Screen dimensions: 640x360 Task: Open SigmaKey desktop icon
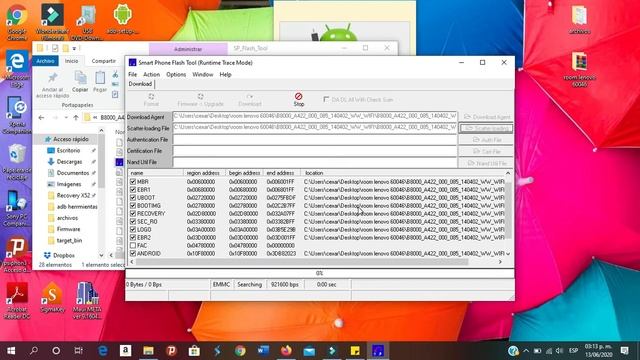[x=52, y=298]
